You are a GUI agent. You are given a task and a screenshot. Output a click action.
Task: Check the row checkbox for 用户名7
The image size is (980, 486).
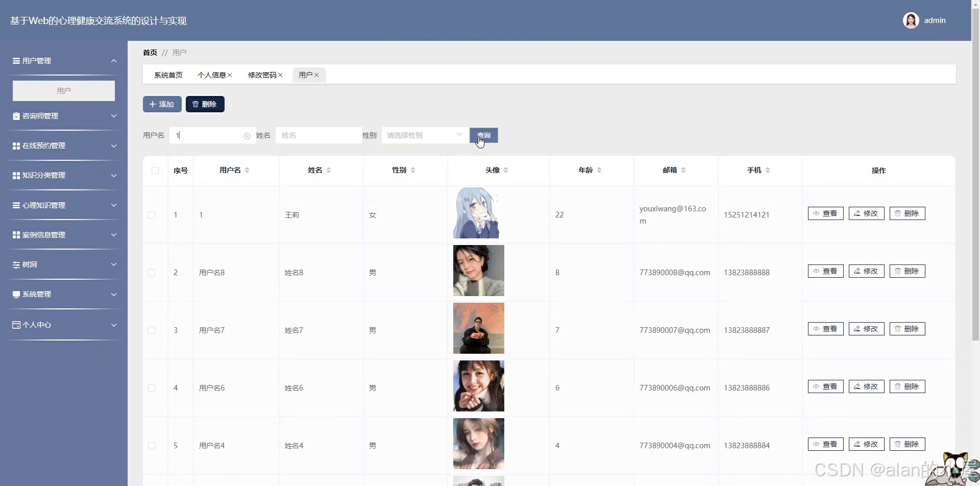tap(152, 330)
